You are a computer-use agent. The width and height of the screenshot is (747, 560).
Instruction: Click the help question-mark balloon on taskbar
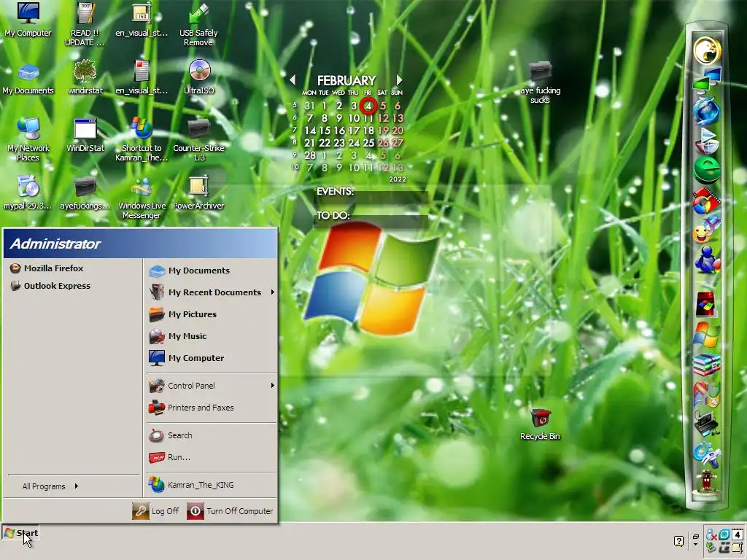[x=679, y=541]
